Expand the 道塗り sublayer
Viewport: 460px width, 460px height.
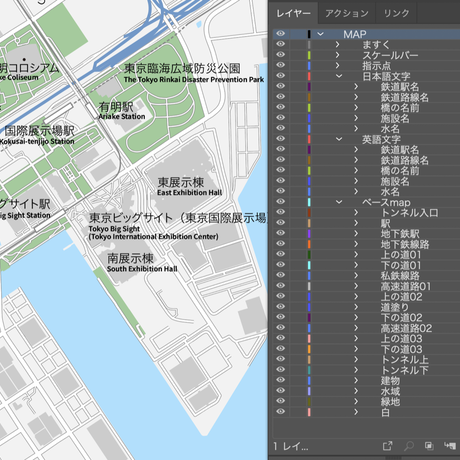[x=356, y=307]
